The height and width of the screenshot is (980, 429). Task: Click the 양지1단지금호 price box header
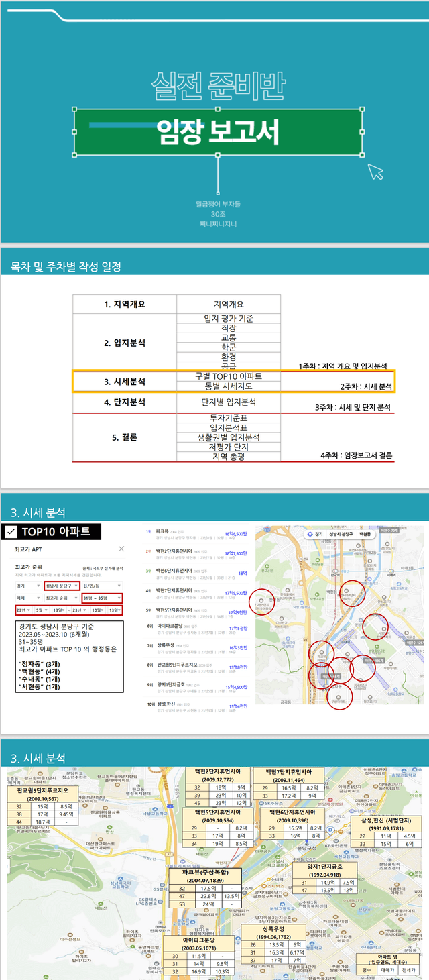pyautogui.click(x=324, y=870)
